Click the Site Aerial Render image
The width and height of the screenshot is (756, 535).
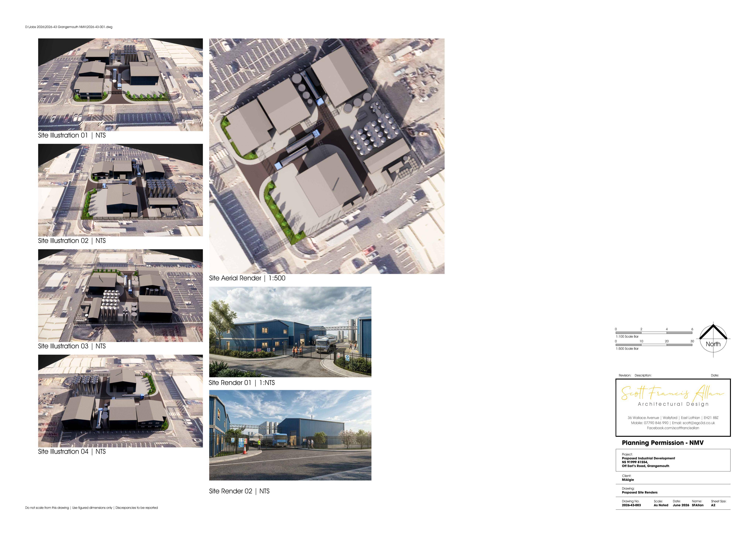(327, 156)
